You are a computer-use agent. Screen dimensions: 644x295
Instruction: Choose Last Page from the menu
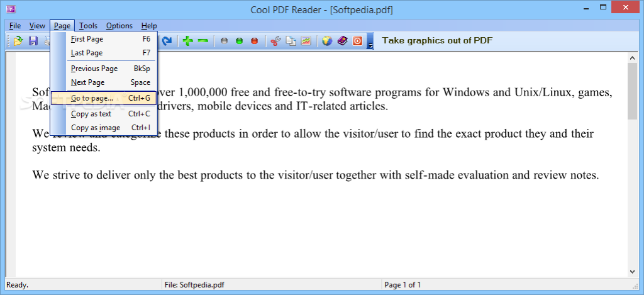point(103,53)
